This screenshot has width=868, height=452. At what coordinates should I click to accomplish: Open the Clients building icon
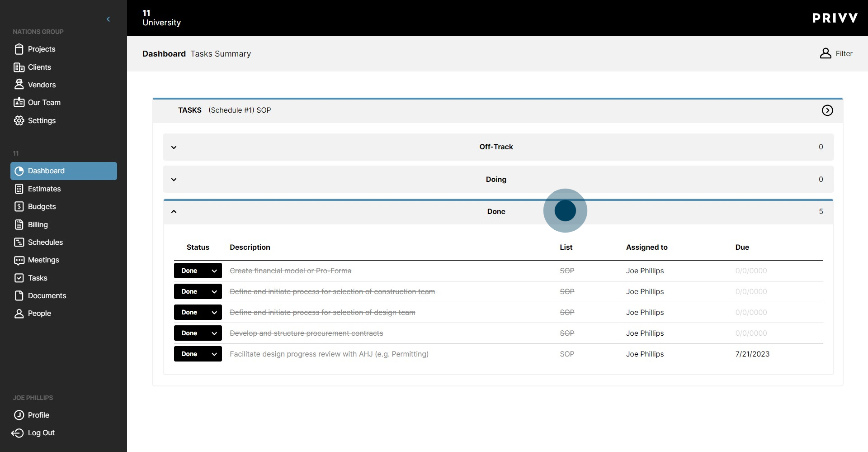point(19,67)
